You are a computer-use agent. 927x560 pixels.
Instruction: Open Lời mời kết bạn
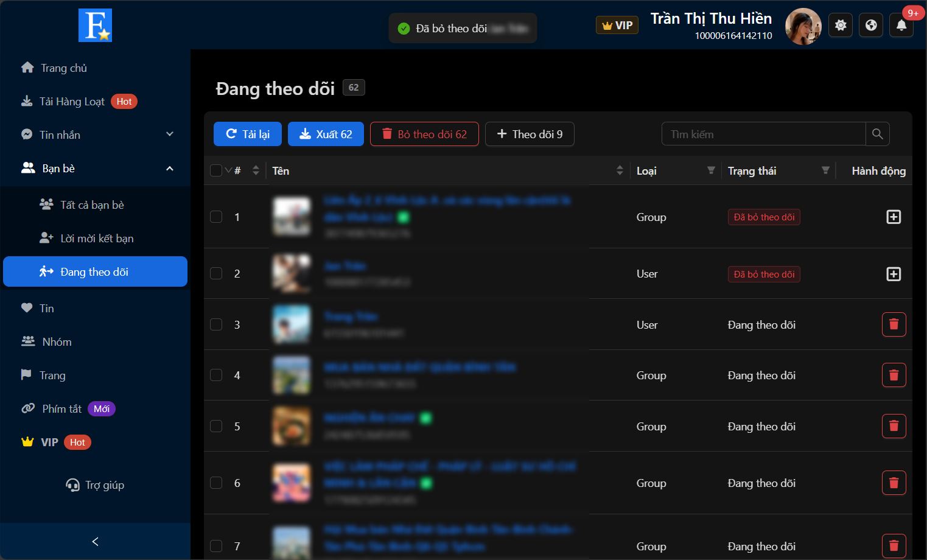pos(95,238)
